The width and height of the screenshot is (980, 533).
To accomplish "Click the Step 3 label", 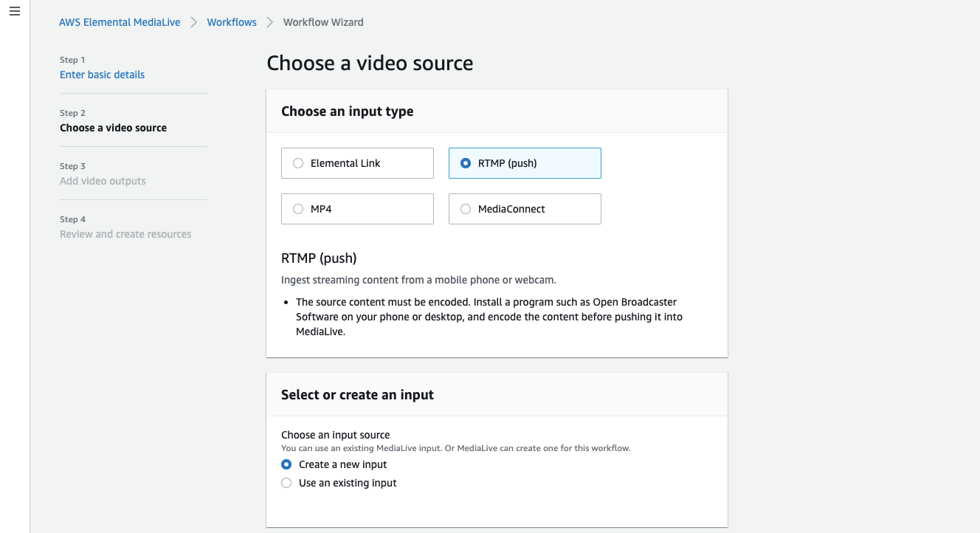I will tap(72, 166).
